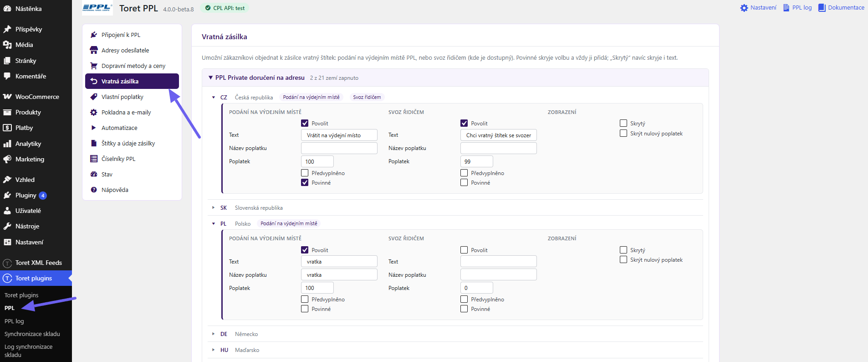This screenshot has width=868, height=362.
Task: Enable Skrytý checkbox in CZ section
Action: [x=623, y=123]
